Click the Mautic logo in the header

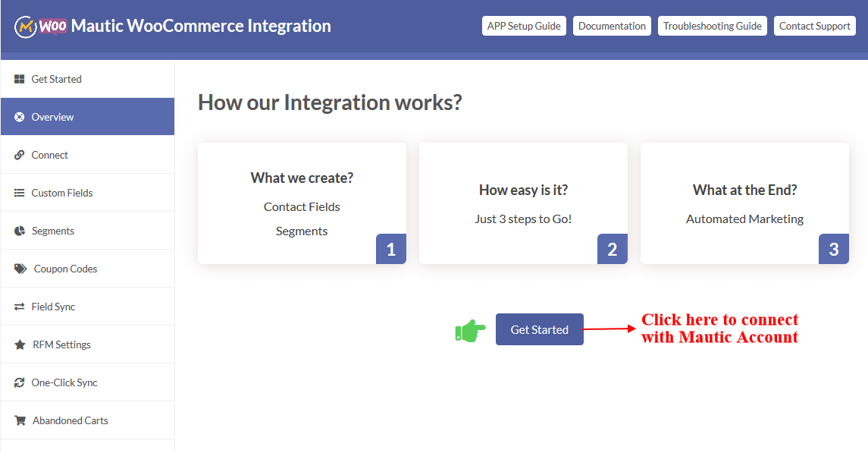pos(25,25)
